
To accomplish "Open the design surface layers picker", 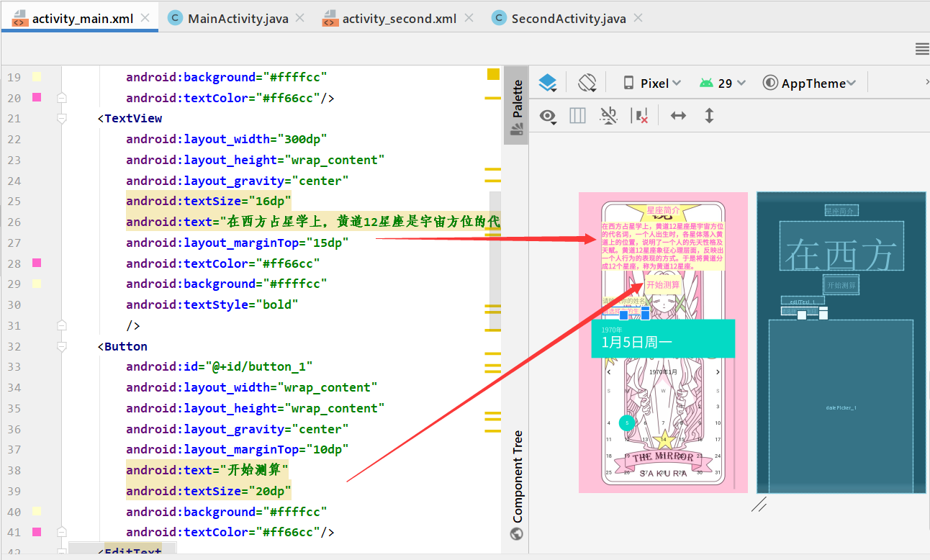I will click(547, 82).
